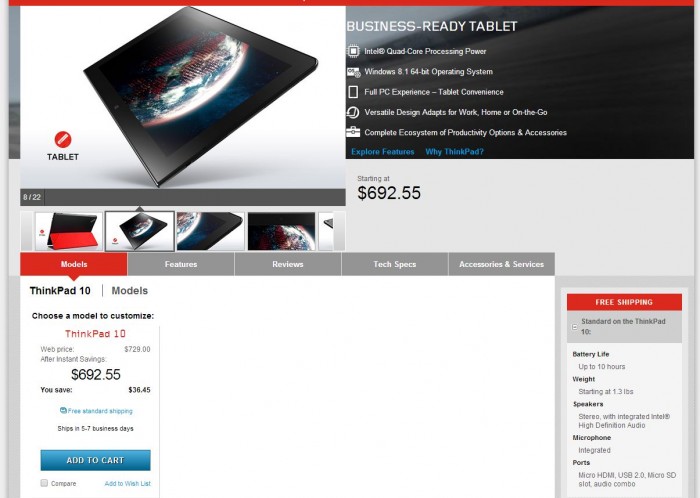The width and height of the screenshot is (700, 498).
Task: Go to the previous gallery thumbnails using left arrow
Action: tap(27, 231)
